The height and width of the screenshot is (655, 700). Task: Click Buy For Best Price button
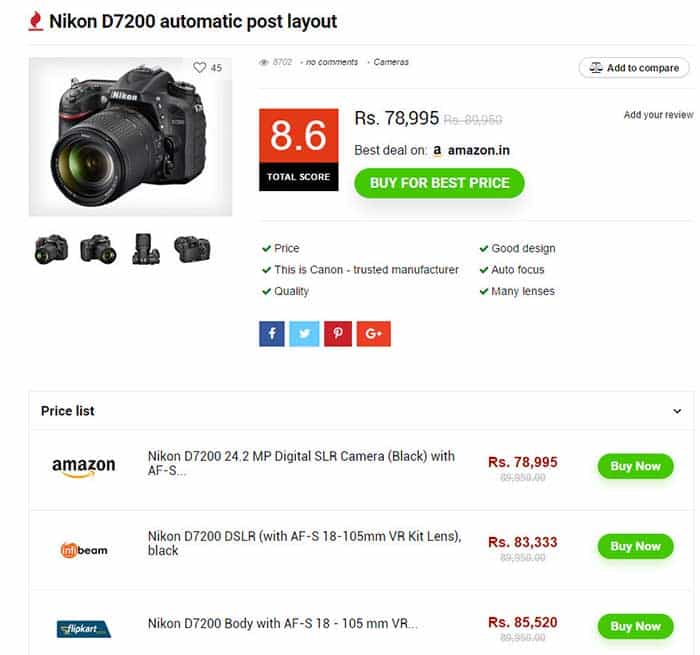439,183
